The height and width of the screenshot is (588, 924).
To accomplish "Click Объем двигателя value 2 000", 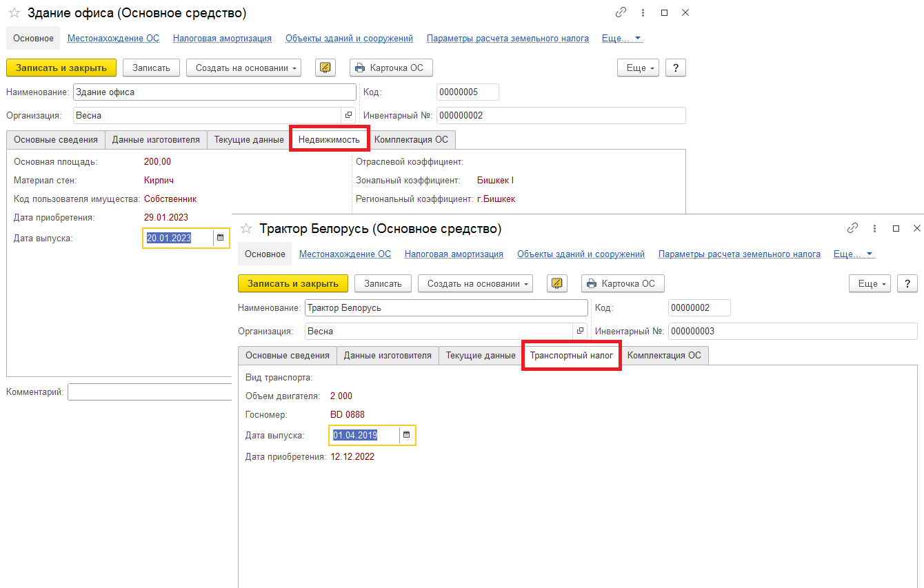I will click(x=341, y=396).
